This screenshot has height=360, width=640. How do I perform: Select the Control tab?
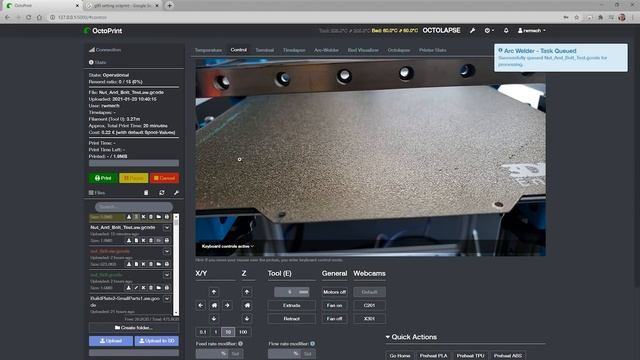(238, 50)
